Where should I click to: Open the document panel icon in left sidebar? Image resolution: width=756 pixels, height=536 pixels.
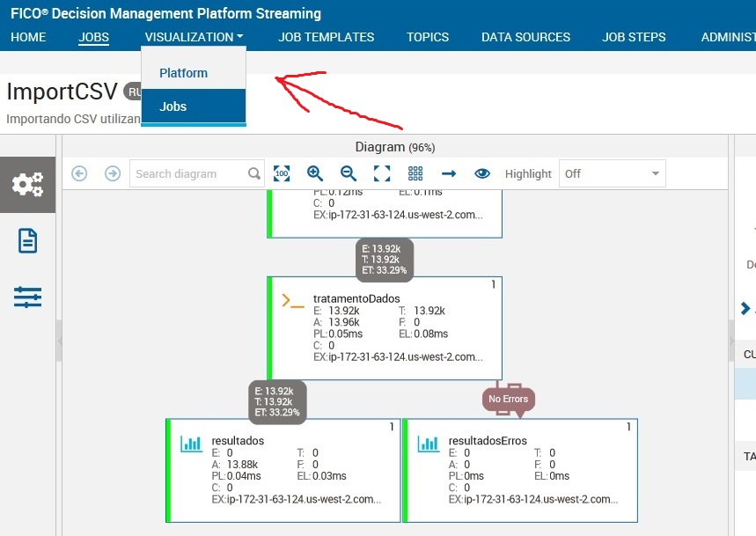27,239
